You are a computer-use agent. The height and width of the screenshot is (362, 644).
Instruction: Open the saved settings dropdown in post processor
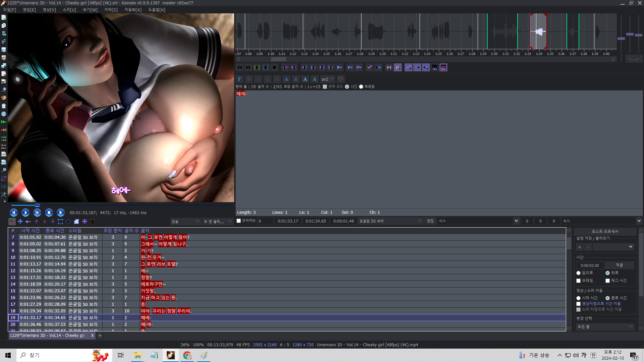[x=613, y=247]
